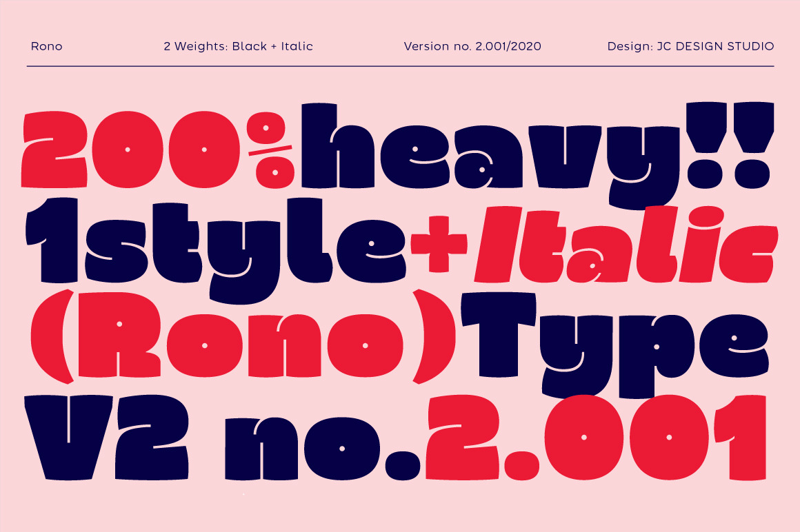
Task: Click the "Design: JC DESIGN STUDIO" credit
Action: click(x=690, y=47)
